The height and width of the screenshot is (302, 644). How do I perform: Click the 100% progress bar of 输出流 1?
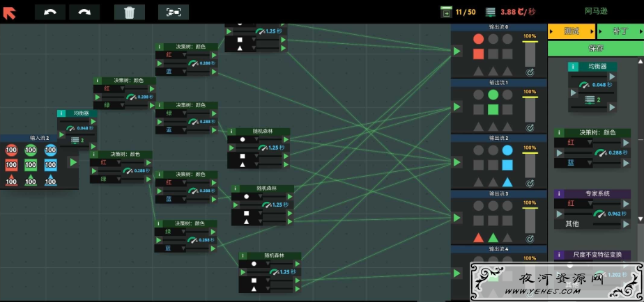530,109
